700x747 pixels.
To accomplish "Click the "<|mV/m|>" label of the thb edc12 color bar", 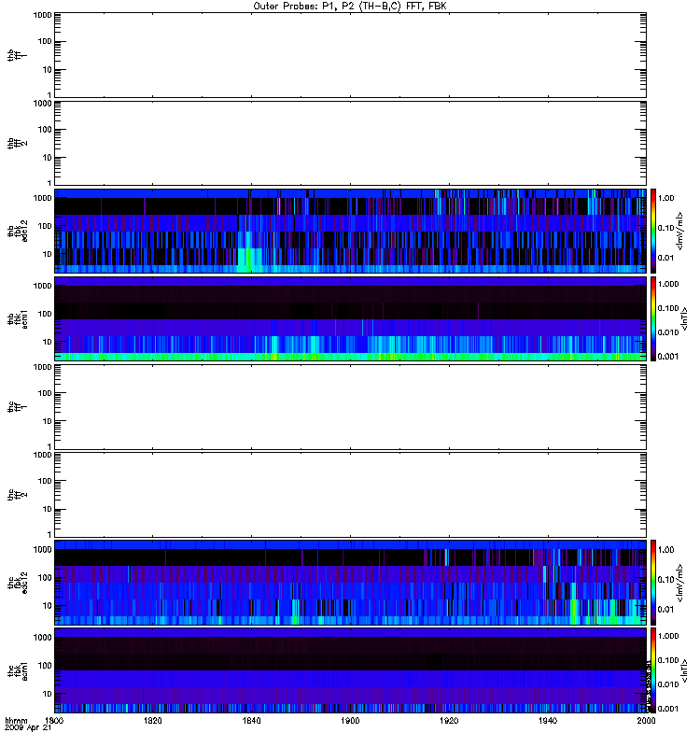I will pyautogui.click(x=680, y=231).
